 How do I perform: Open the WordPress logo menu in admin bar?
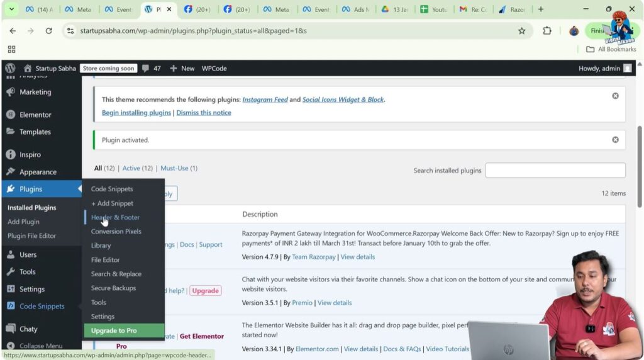10,68
